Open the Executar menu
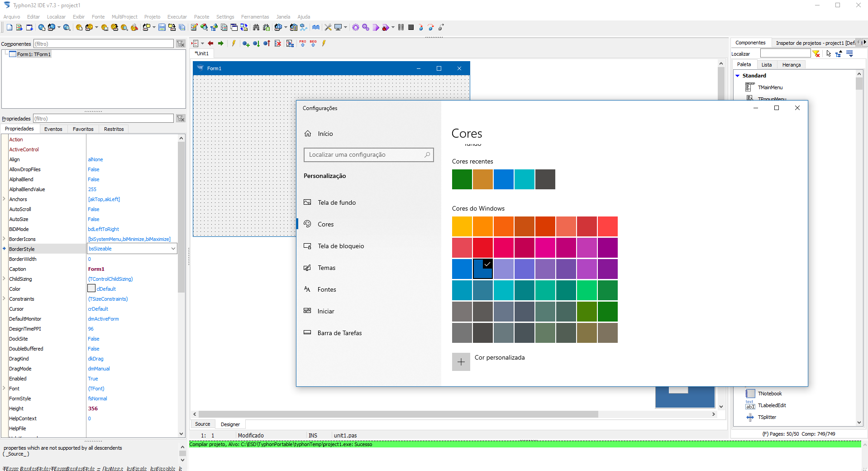868x471 pixels. click(177, 17)
